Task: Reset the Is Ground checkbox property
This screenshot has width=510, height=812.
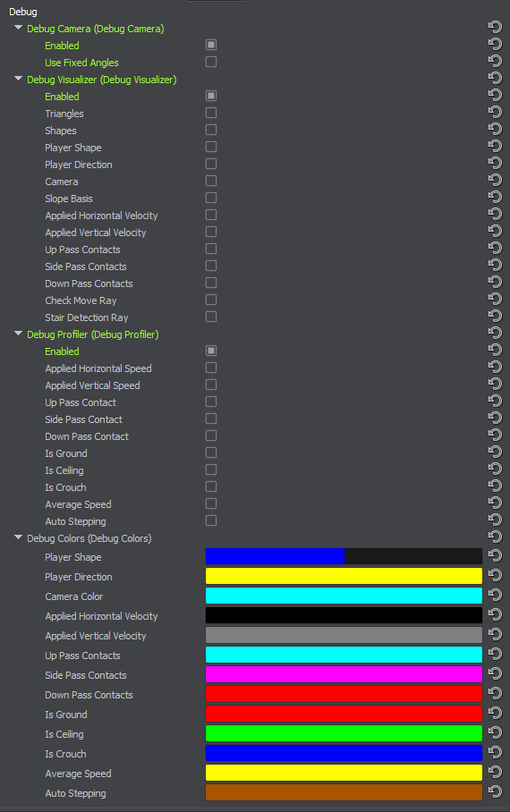Action: (495, 452)
